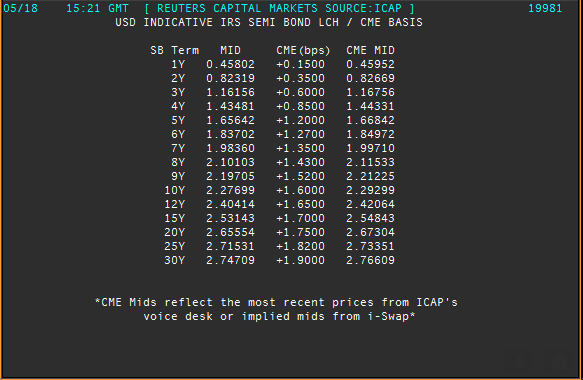Select the 15:21 GMT timestamp
The image size is (583, 380).
pyautogui.click(x=97, y=8)
